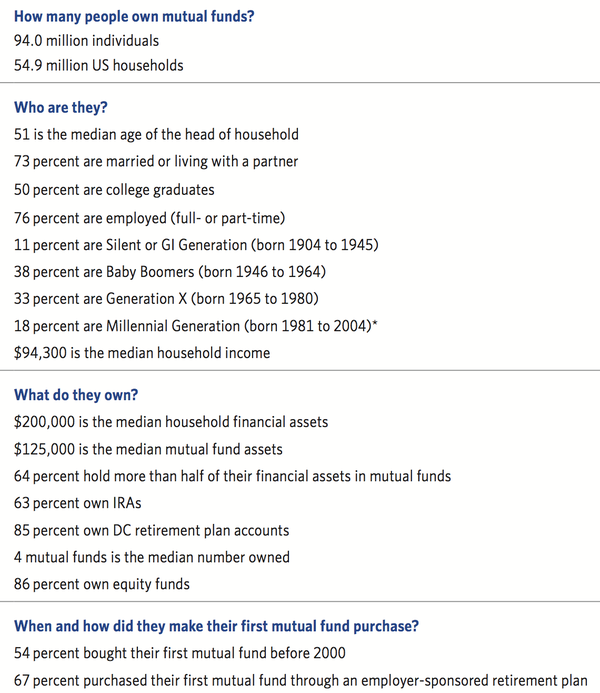Select the '85 percent own DC retirement' line
The height and width of the screenshot is (693, 600).
click(x=152, y=530)
